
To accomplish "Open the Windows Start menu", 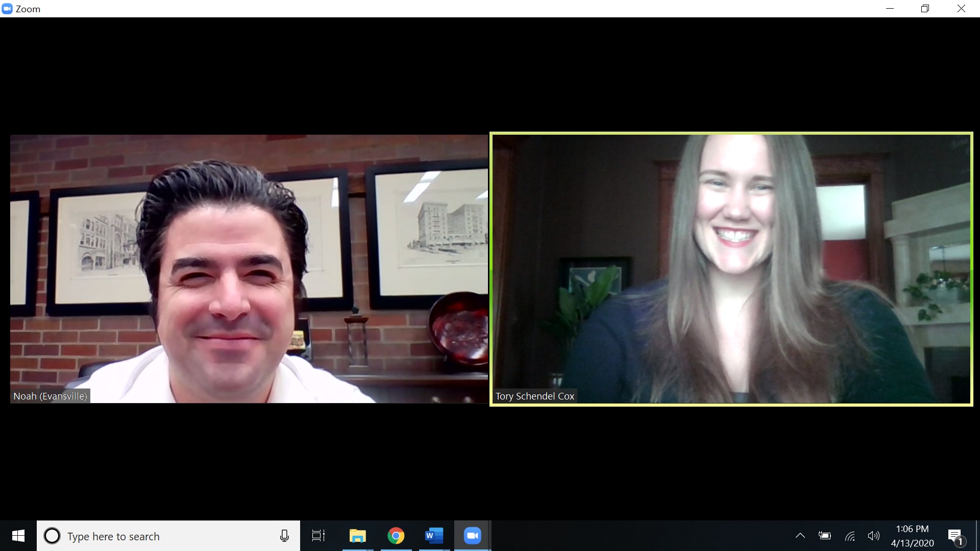I will (x=18, y=536).
